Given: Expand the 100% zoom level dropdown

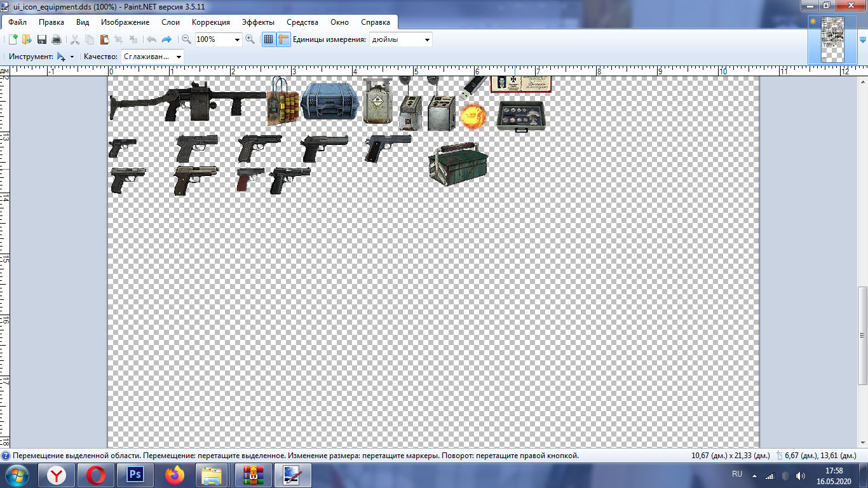Looking at the screenshot, I should 238,39.
